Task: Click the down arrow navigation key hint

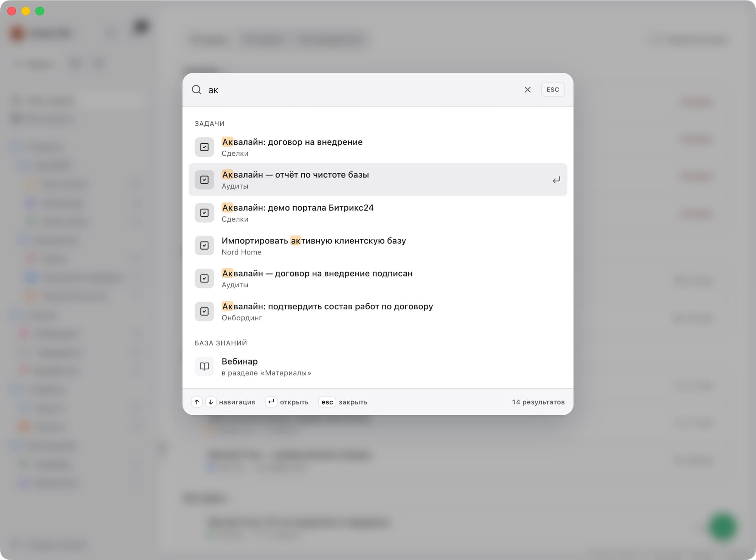Action: [211, 402]
